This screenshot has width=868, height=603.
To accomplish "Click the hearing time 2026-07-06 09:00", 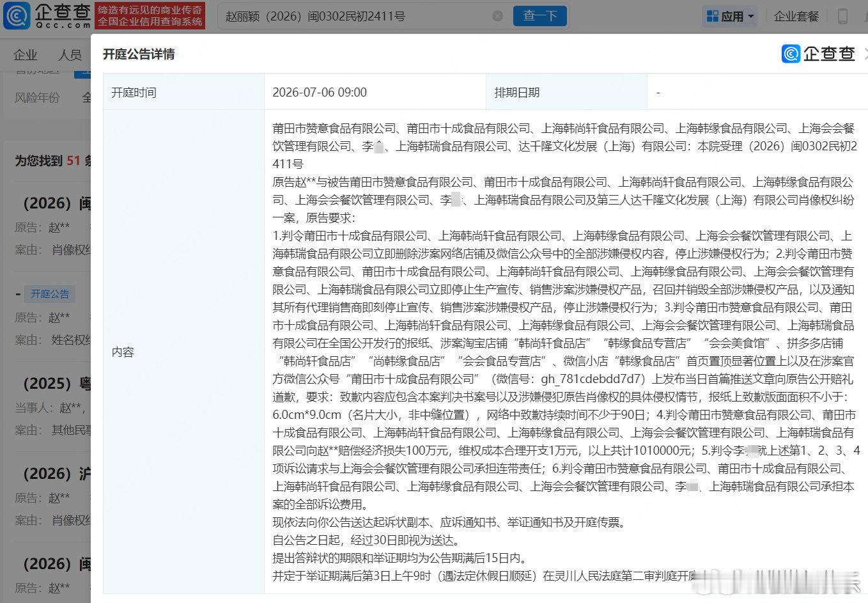I will [320, 92].
